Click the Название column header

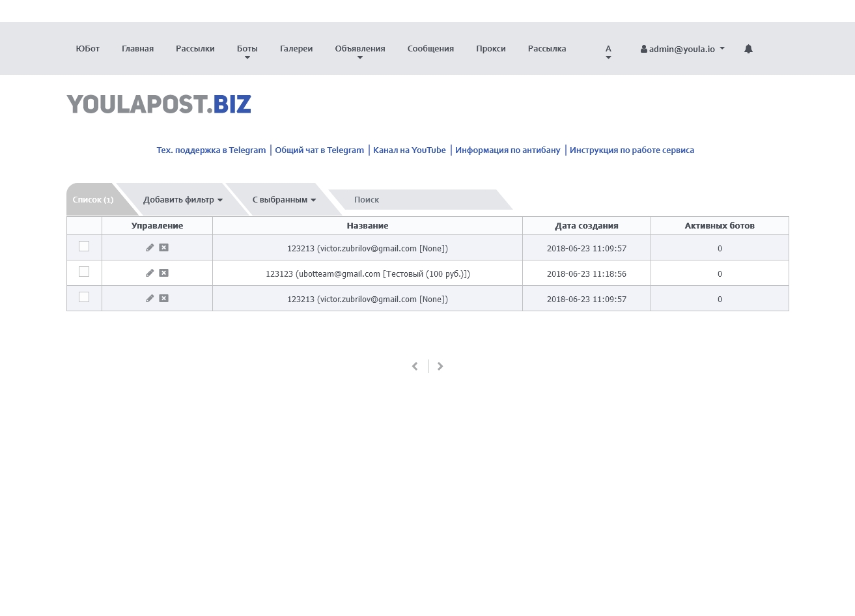(x=367, y=225)
